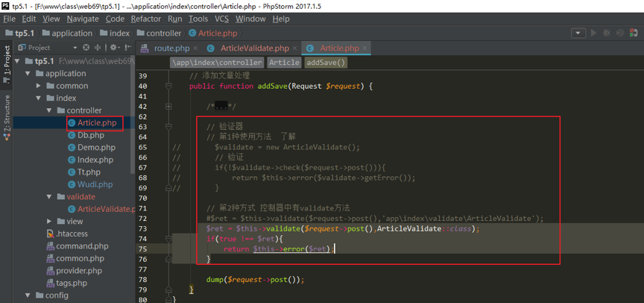Viewport: 644px width, 303px height.
Task: Select ArticleValidate.php in the project tree
Action: click(x=101, y=209)
